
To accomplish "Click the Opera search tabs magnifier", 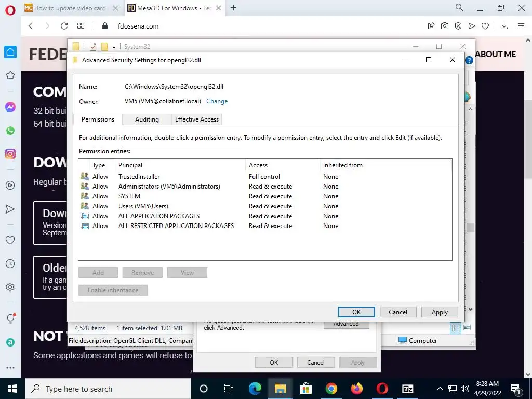I will pos(459,7).
